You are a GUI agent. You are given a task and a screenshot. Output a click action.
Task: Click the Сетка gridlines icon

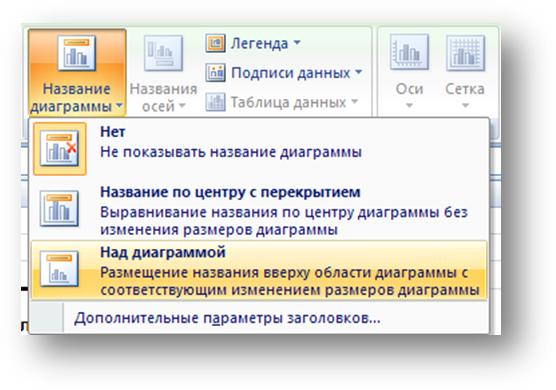[465, 53]
